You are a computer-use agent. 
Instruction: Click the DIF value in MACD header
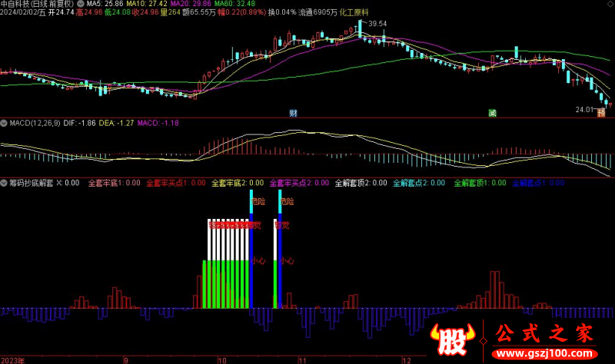click(x=78, y=122)
